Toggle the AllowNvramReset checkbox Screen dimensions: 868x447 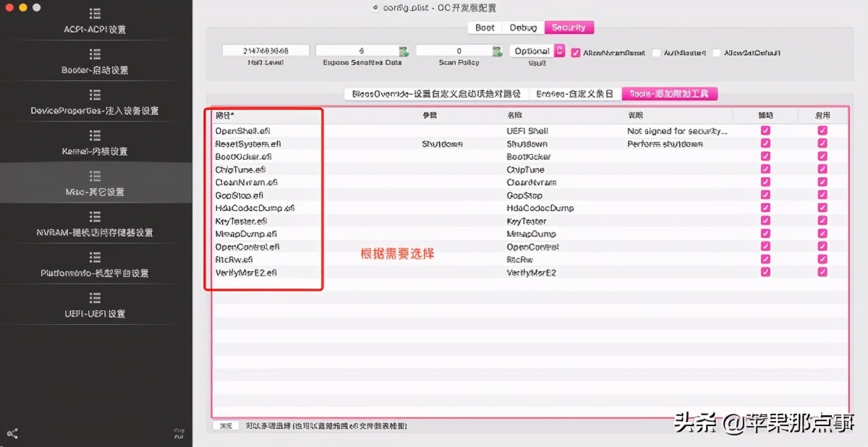pos(575,52)
